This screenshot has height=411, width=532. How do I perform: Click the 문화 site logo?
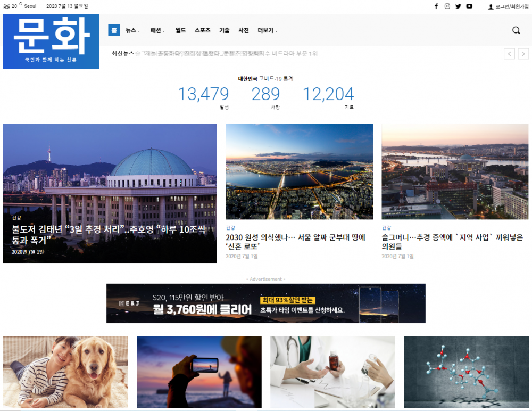click(x=51, y=42)
